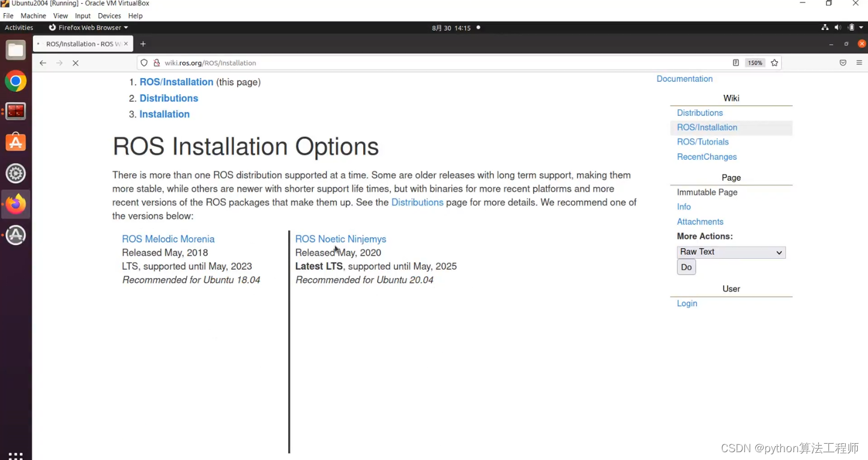Click the volume icon in top bar
Screen dimensions: 868x460
[838, 28]
